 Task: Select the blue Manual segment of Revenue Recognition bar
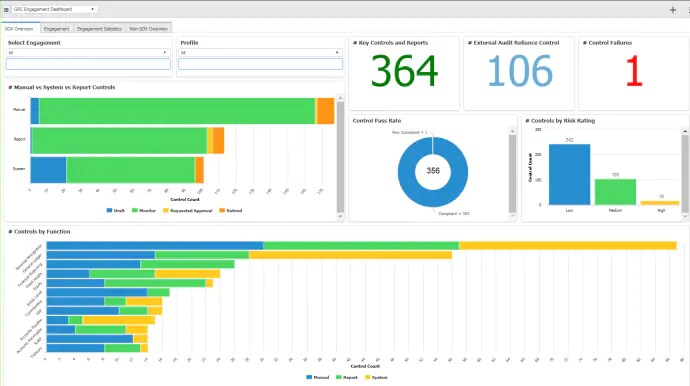[155, 246]
